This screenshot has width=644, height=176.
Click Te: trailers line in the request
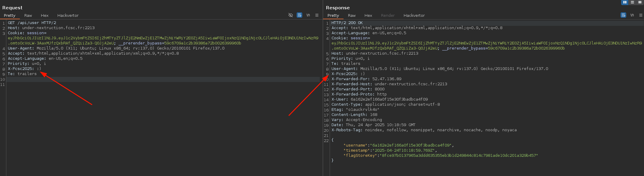pyautogui.click(x=22, y=74)
